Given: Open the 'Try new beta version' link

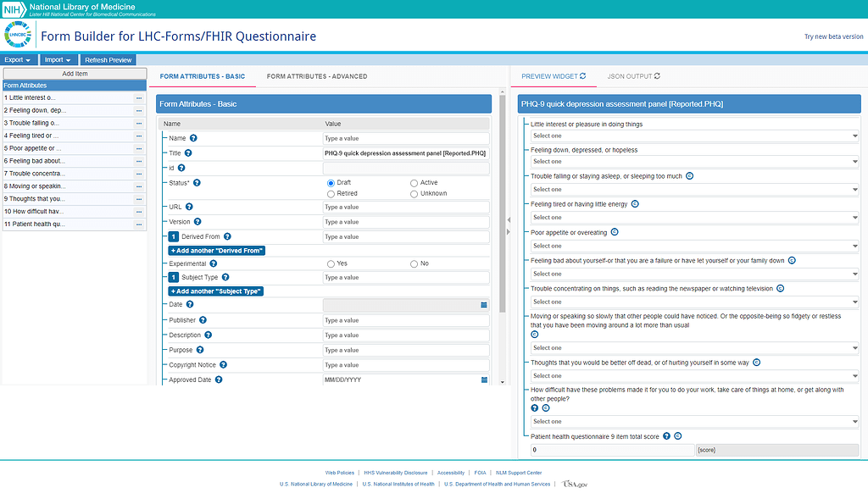Looking at the screenshot, I should click(x=834, y=36).
